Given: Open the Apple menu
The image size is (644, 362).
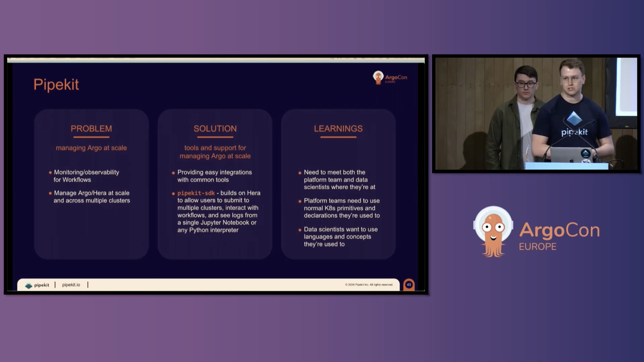Looking at the screenshot, I should [18, 58].
